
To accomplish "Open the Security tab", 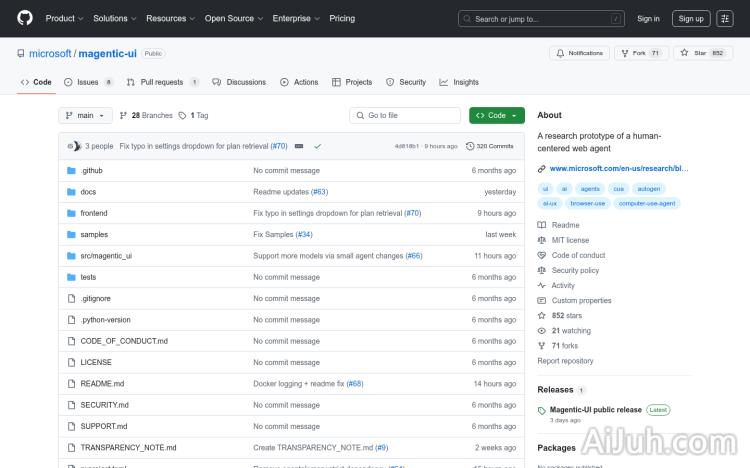I will (x=406, y=82).
